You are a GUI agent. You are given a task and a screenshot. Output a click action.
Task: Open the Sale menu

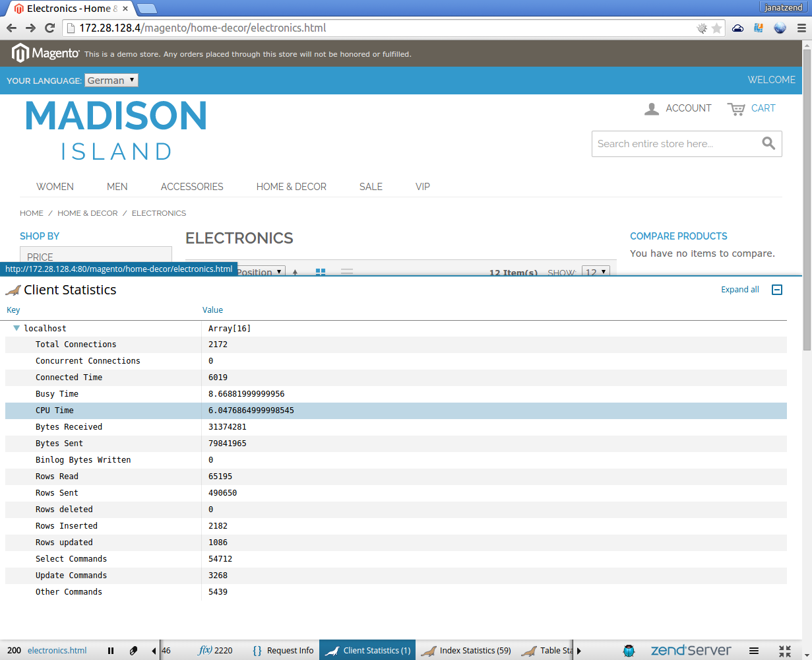click(371, 187)
